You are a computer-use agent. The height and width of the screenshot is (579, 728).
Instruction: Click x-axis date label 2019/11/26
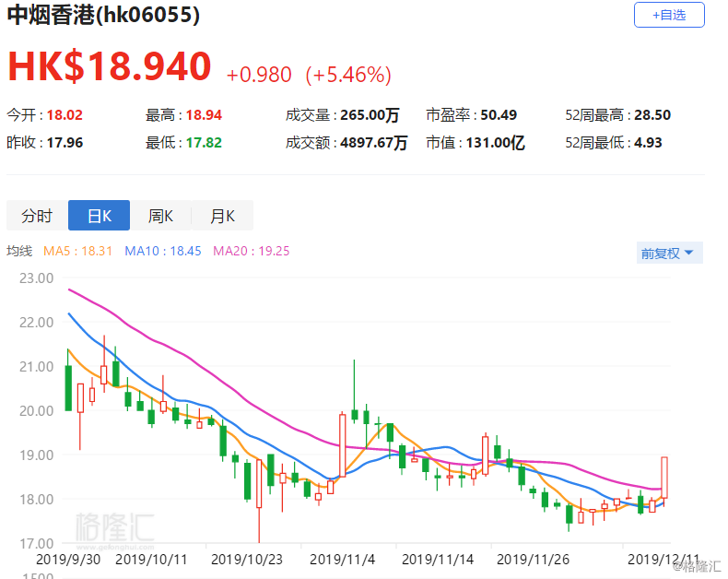[x=533, y=559]
